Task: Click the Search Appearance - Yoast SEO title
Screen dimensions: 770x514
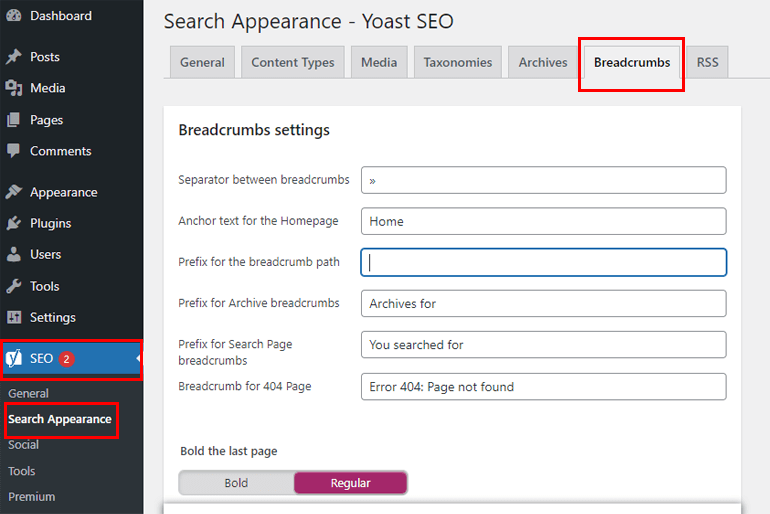Action: click(x=308, y=22)
